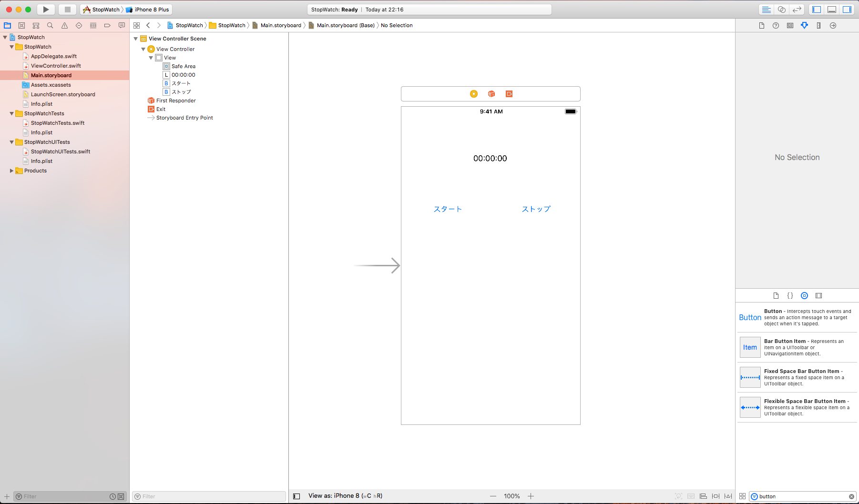Open the Align constraints menu
Image resolution: width=859 pixels, height=504 pixels.
703,496
